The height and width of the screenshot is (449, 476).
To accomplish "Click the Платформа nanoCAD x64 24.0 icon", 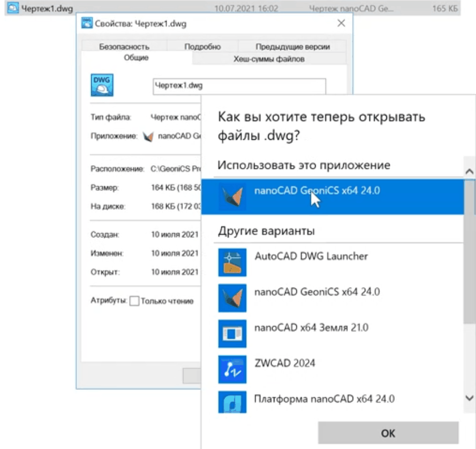I will [232, 403].
